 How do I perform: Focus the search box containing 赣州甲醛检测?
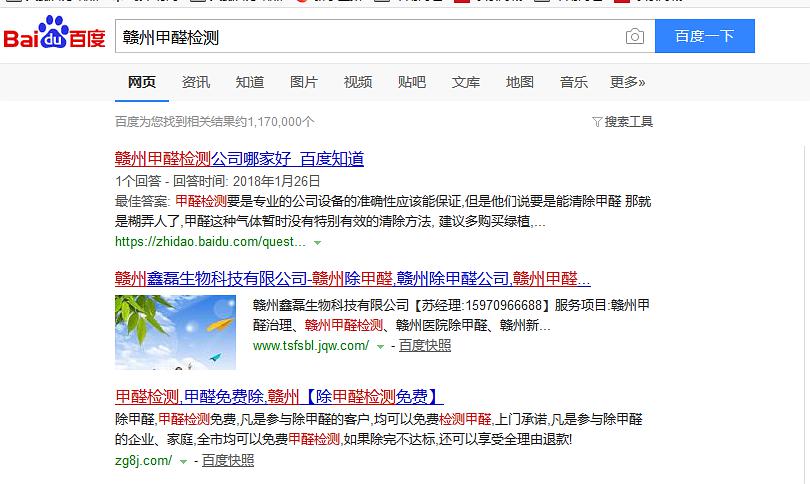(x=385, y=36)
